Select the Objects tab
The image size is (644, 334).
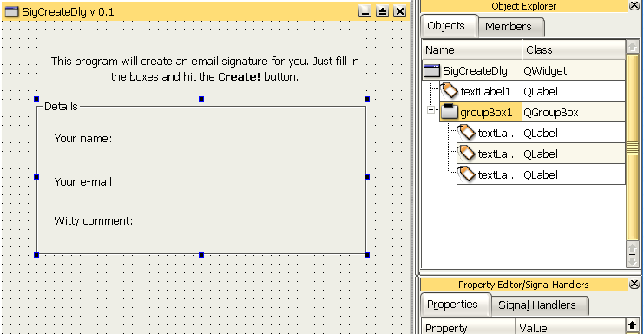tap(446, 26)
